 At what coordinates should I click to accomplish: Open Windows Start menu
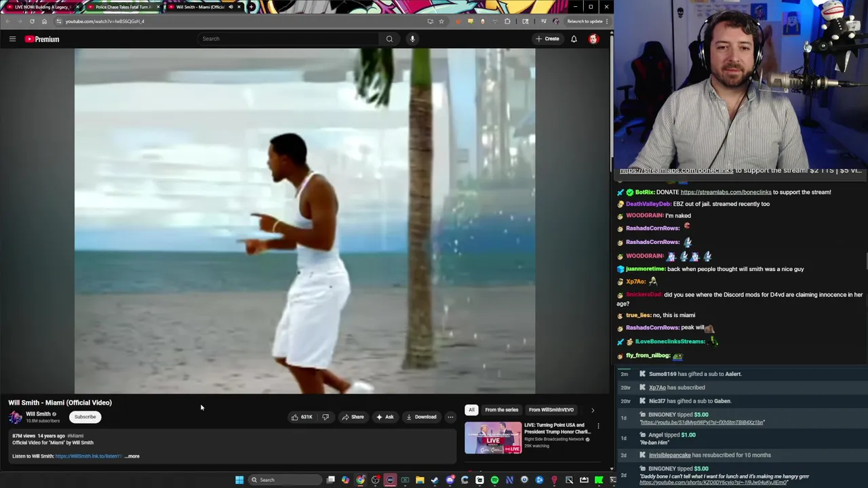[239, 480]
